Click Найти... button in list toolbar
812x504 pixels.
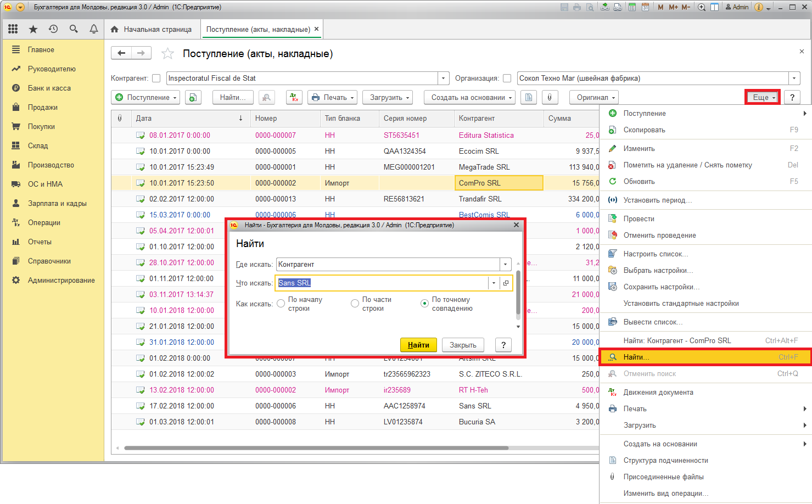tap(233, 97)
